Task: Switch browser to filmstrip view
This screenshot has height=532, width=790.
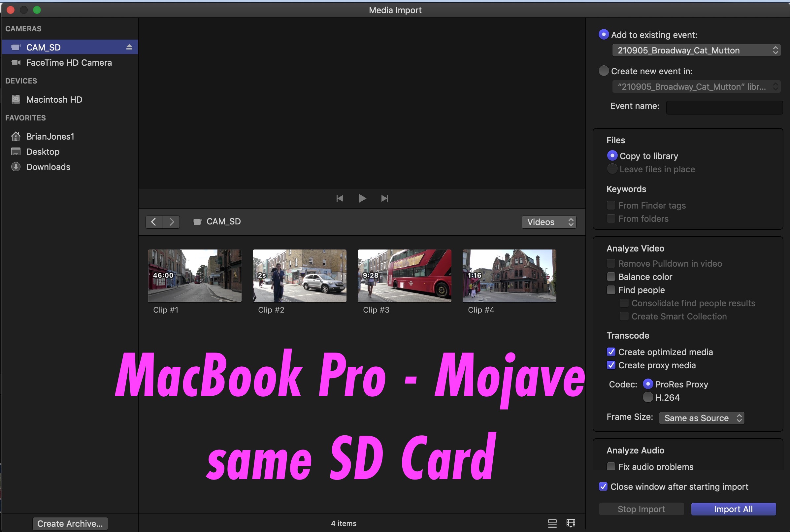Action: click(571, 523)
